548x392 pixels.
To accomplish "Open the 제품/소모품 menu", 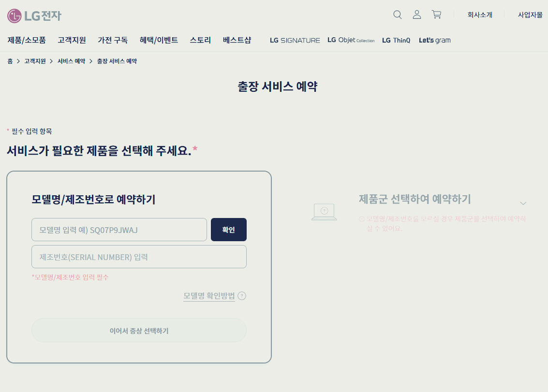I will click(27, 40).
